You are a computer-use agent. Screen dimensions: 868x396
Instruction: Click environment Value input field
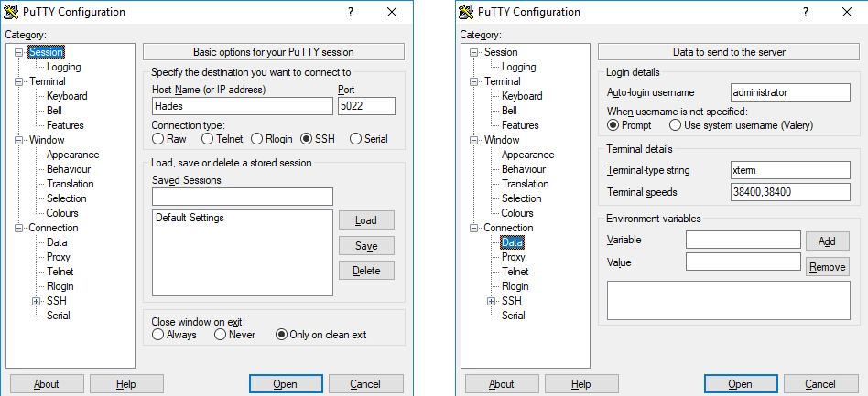[x=743, y=262]
